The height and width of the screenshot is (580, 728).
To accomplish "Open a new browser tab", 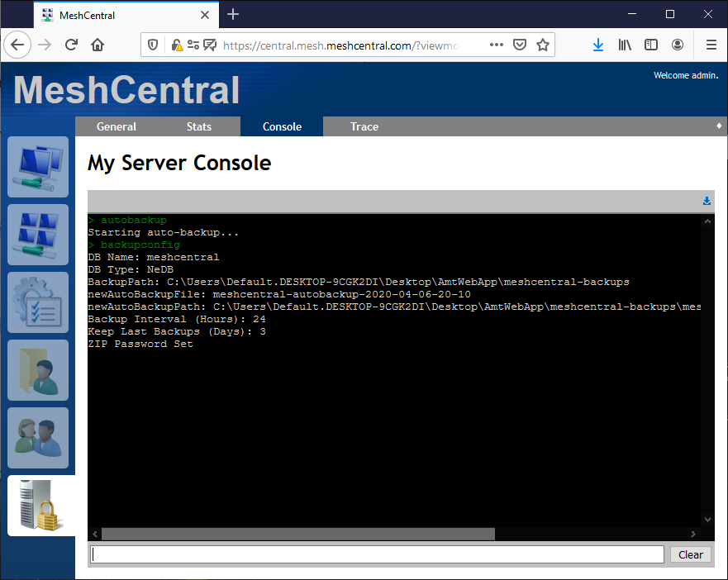I will (x=232, y=15).
